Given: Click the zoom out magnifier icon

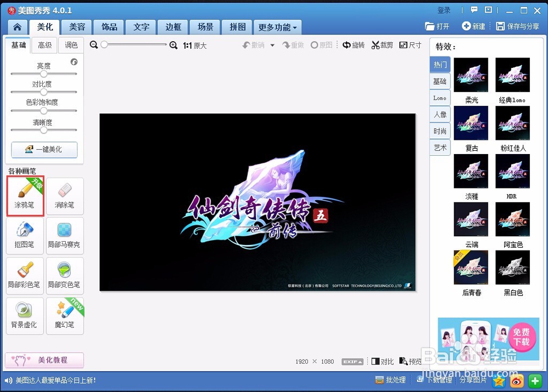Looking at the screenshot, I should pos(93,45).
